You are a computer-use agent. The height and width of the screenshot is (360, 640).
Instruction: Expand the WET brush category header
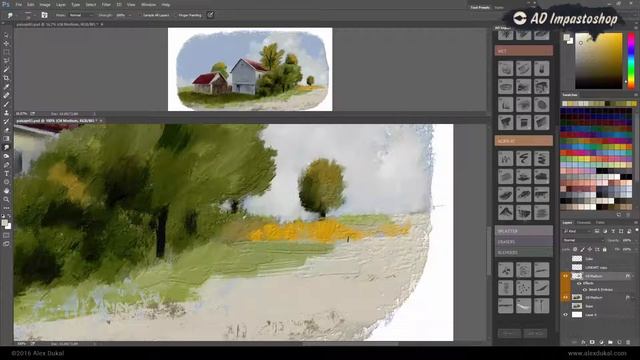point(524,51)
